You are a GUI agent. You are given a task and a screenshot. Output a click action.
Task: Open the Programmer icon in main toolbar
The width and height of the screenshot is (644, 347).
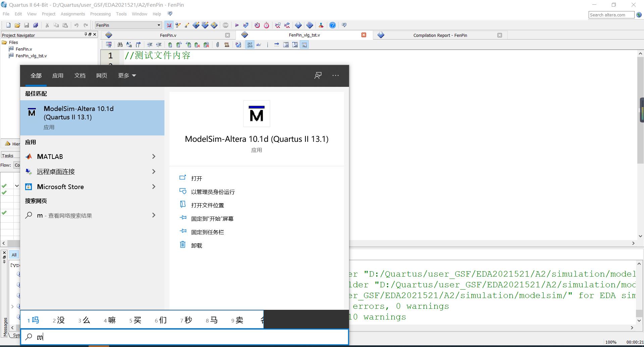coord(309,25)
